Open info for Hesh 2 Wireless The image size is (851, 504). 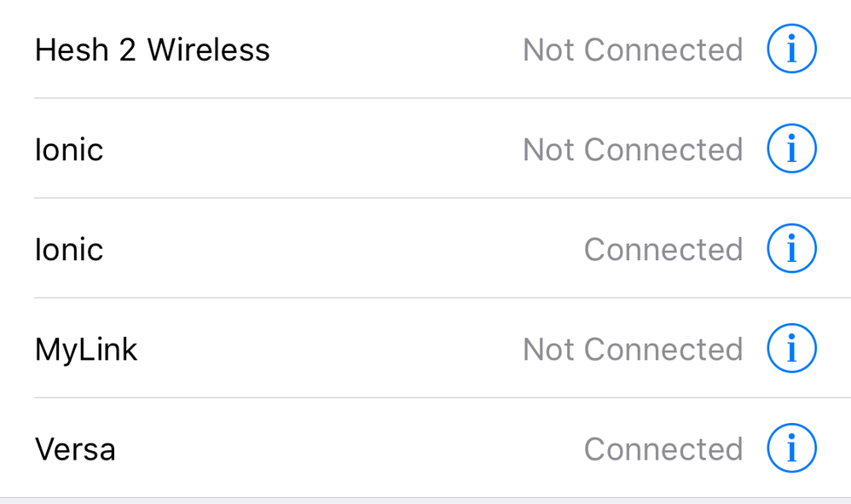791,49
